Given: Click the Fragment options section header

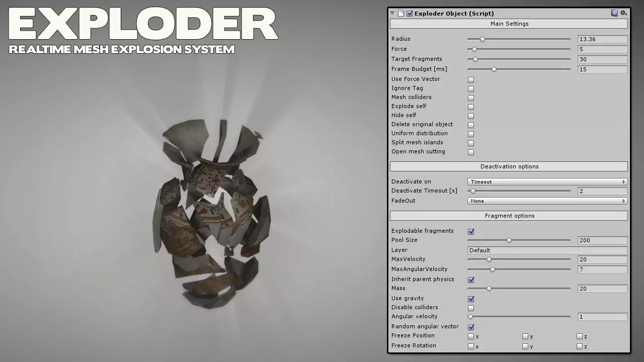Looking at the screenshot, I should tap(509, 216).
